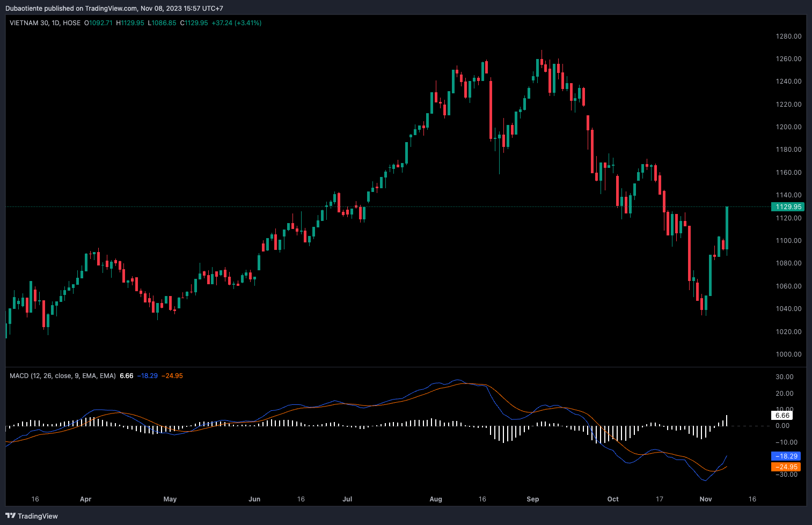The height and width of the screenshot is (525, 812).
Task: Click the latest tall green candlestick
Action: (x=727, y=228)
